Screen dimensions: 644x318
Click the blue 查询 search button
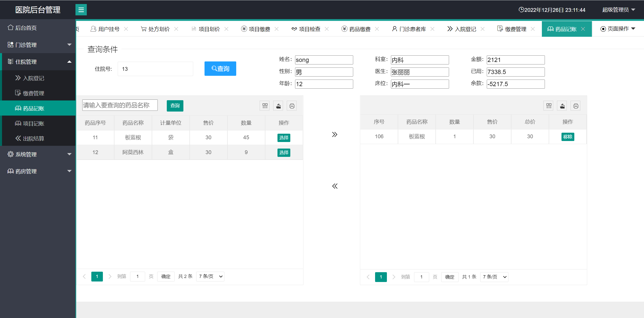220,68
